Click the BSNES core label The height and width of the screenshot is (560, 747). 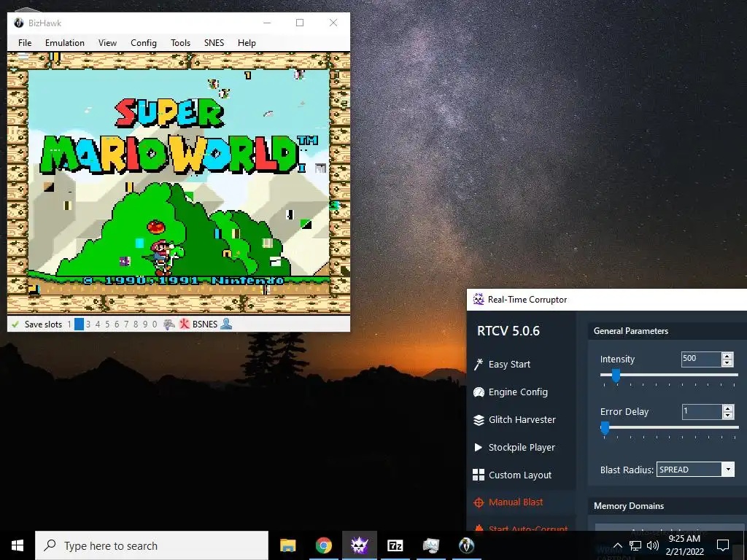pyautogui.click(x=205, y=324)
